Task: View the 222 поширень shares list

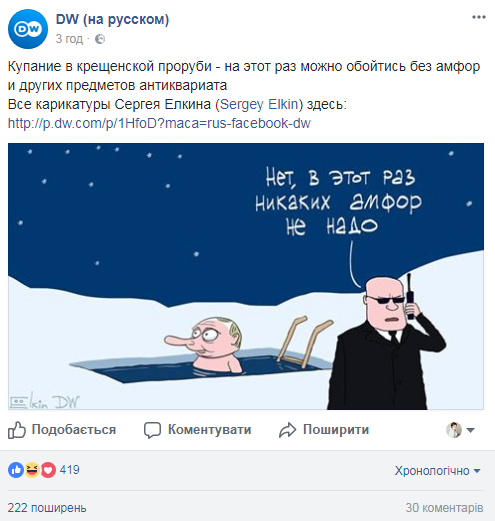Action: (47, 508)
